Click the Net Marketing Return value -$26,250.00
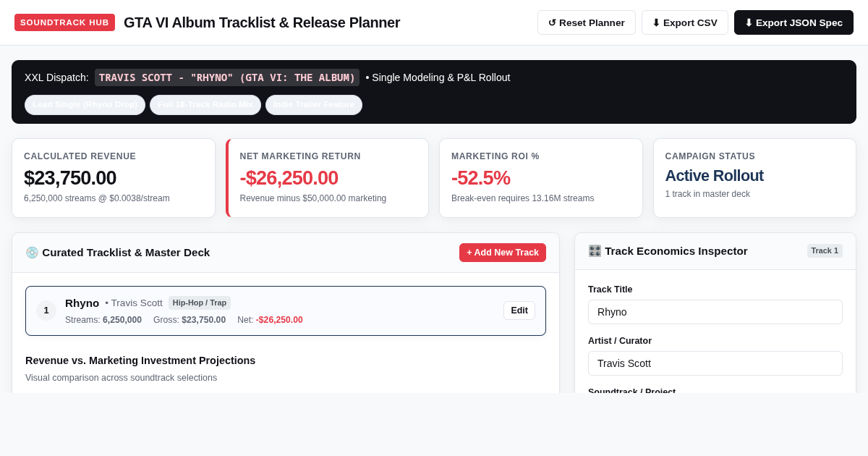The width and height of the screenshot is (868, 456). (289, 178)
